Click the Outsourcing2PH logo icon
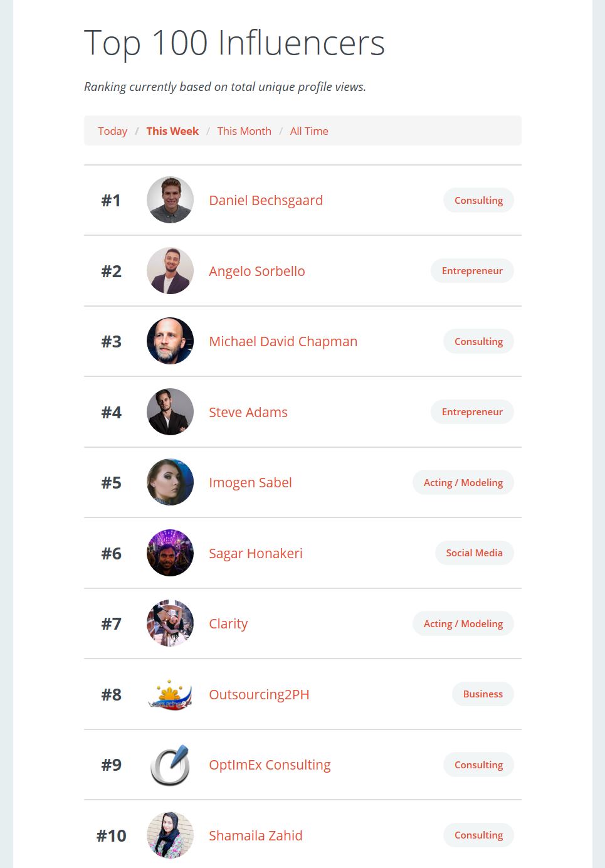 coord(170,694)
